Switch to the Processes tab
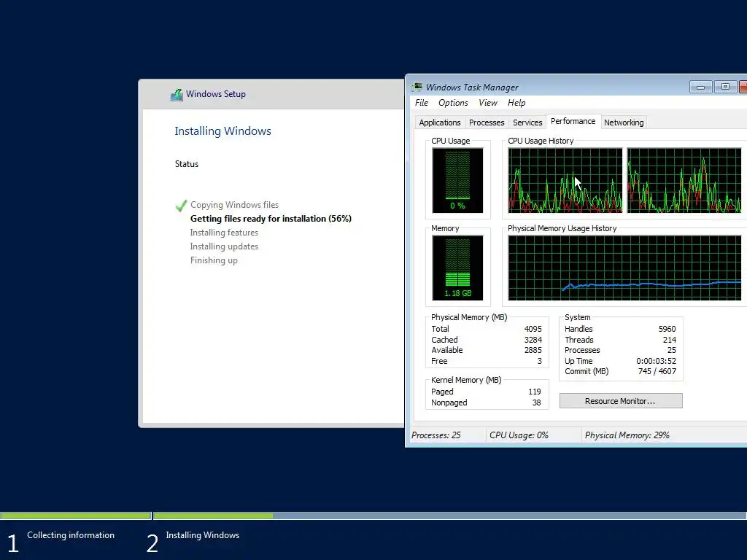 [487, 122]
